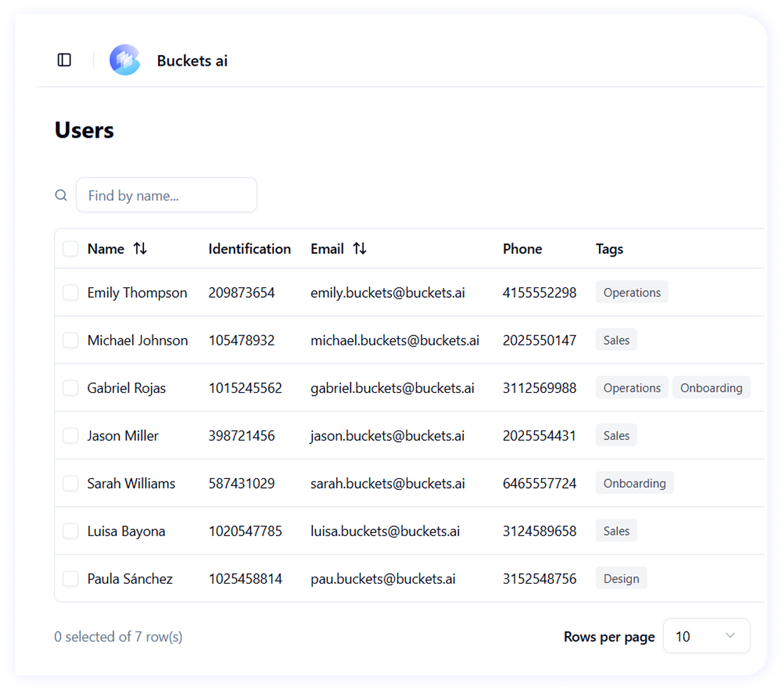
Task: Click the Tags column header
Action: point(609,249)
